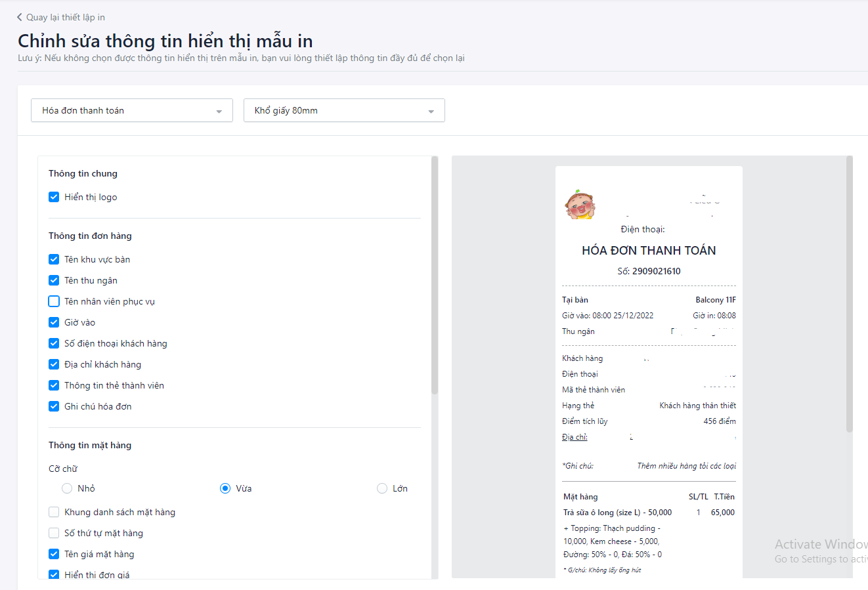Click the Cỡ chữ label
This screenshot has width=868, height=590.
coord(63,469)
